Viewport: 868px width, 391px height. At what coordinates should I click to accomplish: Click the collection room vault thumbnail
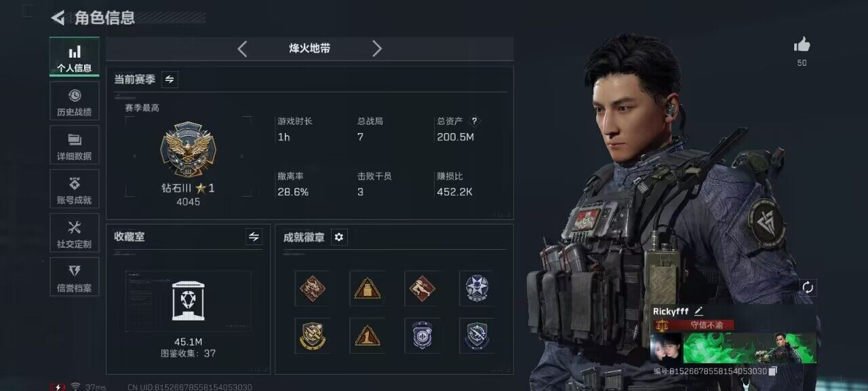click(x=188, y=301)
